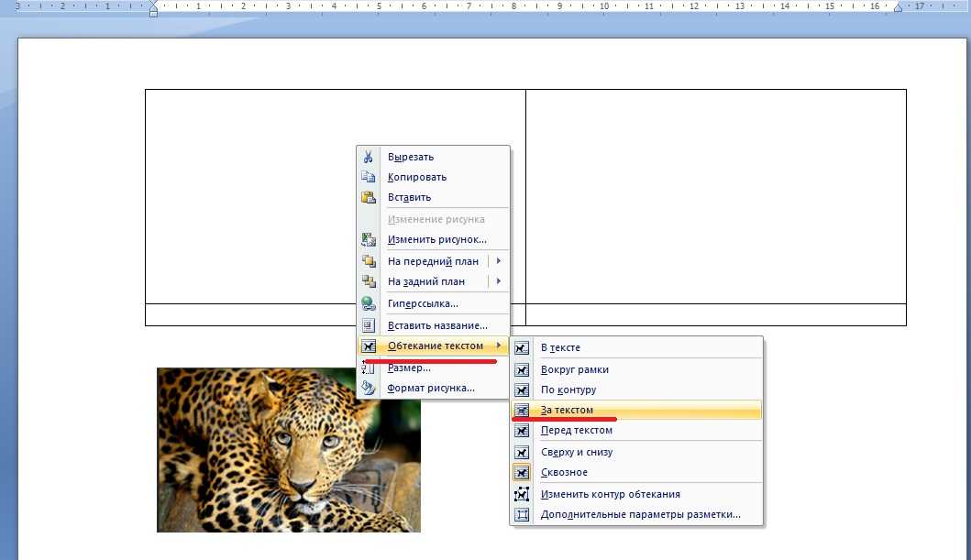The width and height of the screenshot is (971, 560).
Task: Click inside the top-right table cell
Action: coord(716,196)
